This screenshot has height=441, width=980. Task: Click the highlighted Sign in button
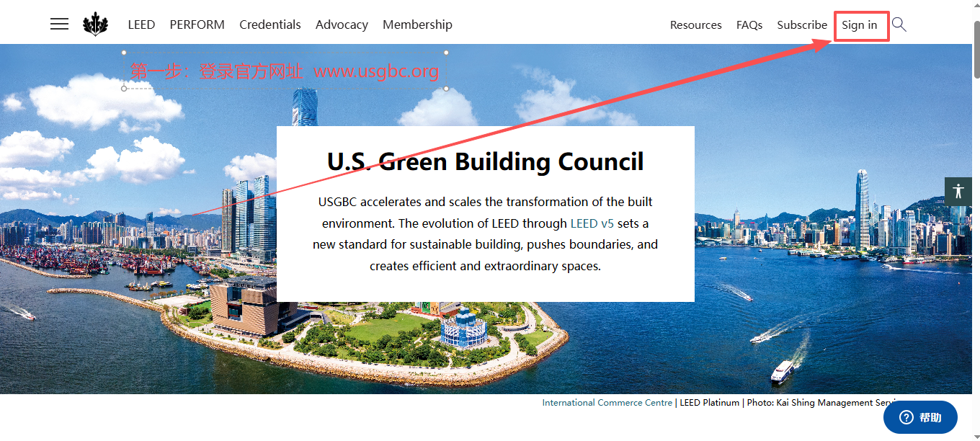pyautogui.click(x=858, y=25)
